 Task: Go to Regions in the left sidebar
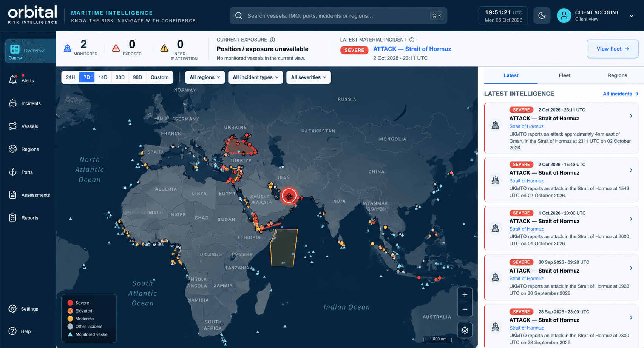(24, 149)
